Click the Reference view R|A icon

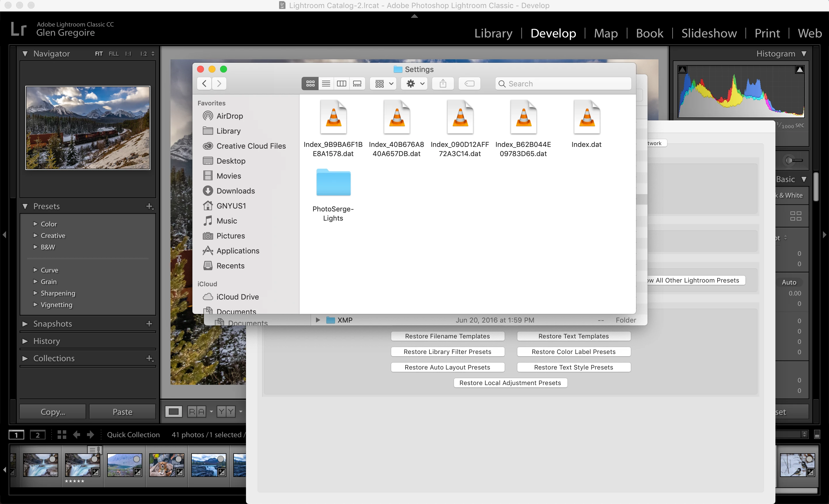pos(196,412)
